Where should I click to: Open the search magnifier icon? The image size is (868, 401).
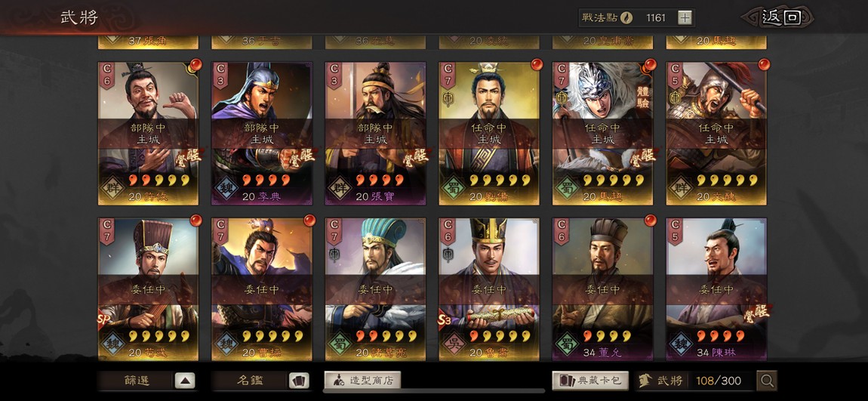point(767,381)
